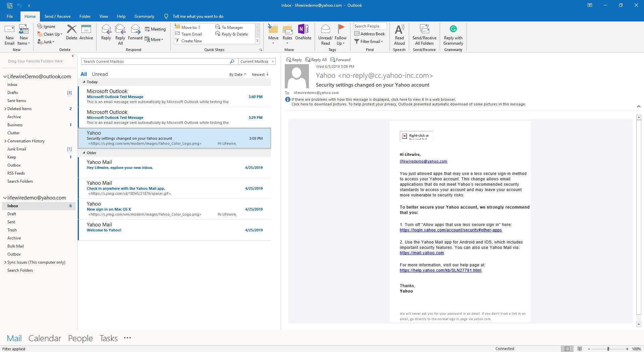Toggle Newest sort order
Image resolution: width=644 pixels, height=352 pixels.
[260, 75]
